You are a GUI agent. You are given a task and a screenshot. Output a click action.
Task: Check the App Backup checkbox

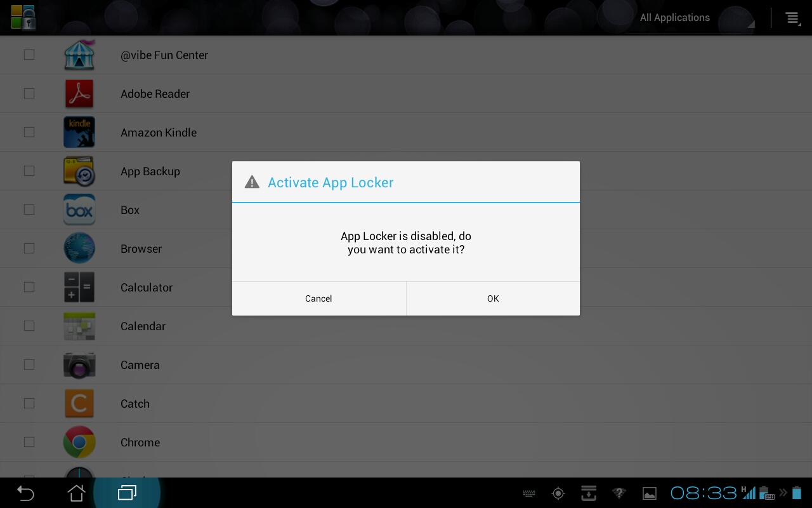click(29, 171)
